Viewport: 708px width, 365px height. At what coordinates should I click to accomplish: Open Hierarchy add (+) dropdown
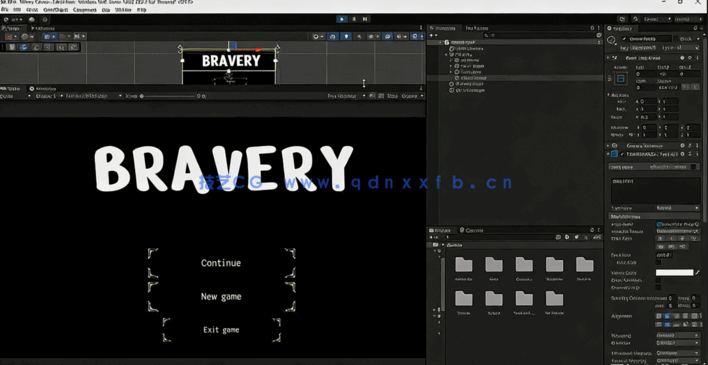click(433, 35)
